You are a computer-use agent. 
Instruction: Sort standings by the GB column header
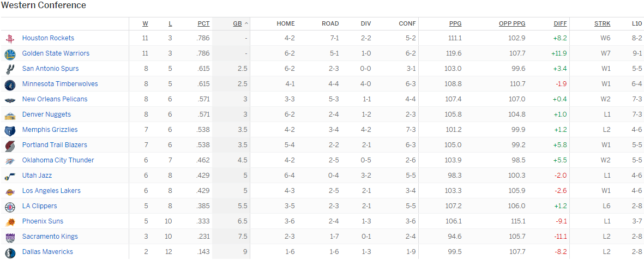pos(238,23)
